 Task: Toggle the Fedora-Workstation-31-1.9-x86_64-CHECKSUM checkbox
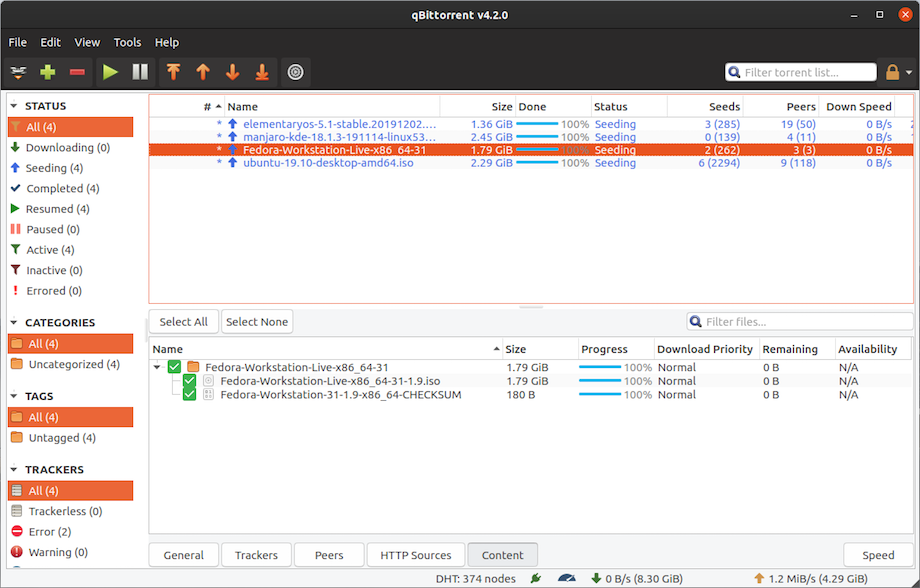click(x=189, y=395)
